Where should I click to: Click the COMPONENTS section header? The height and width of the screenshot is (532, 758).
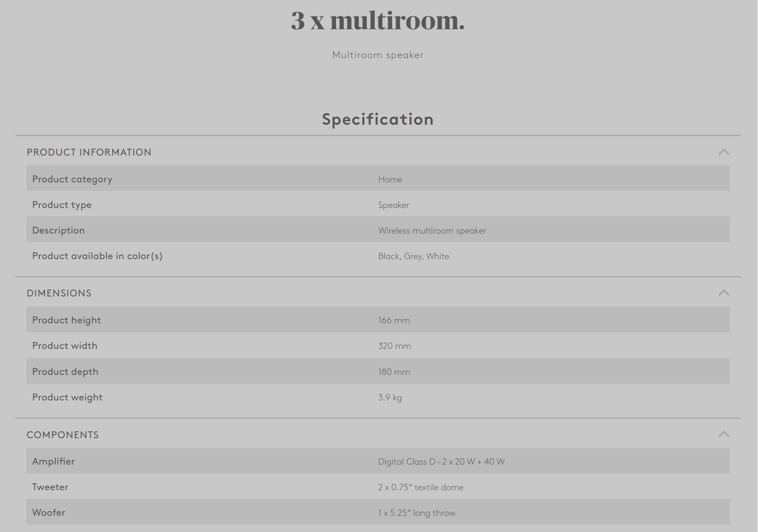click(63, 435)
